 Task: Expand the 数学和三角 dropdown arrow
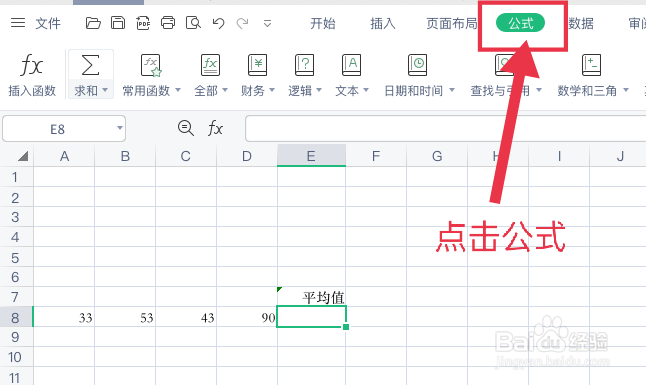(626, 90)
